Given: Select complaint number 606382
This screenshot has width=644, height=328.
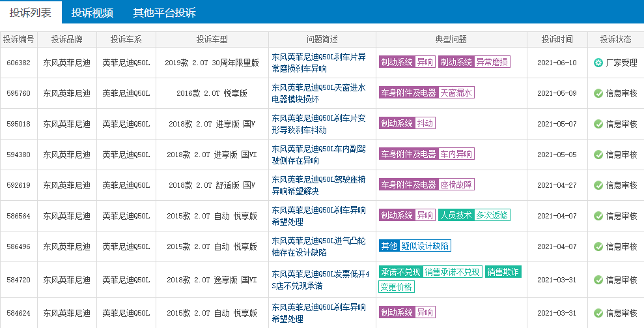Looking at the screenshot, I should click(x=18, y=63).
